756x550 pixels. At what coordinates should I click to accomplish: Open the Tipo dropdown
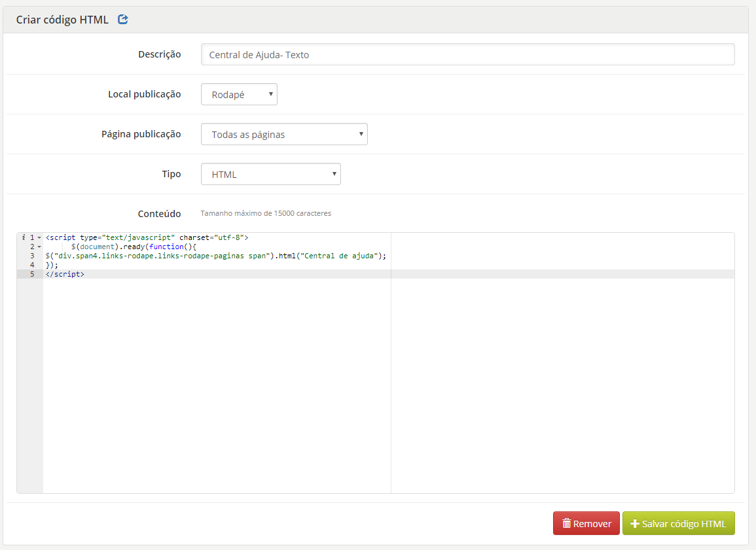(270, 175)
